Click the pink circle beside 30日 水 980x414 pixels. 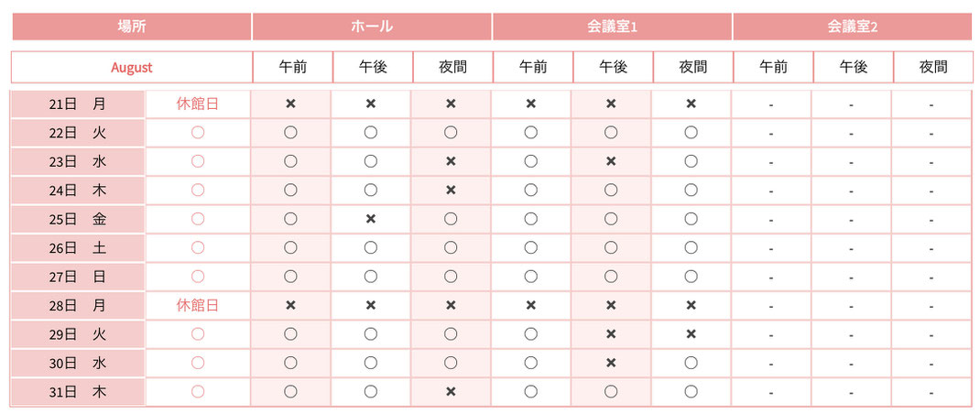coord(198,363)
